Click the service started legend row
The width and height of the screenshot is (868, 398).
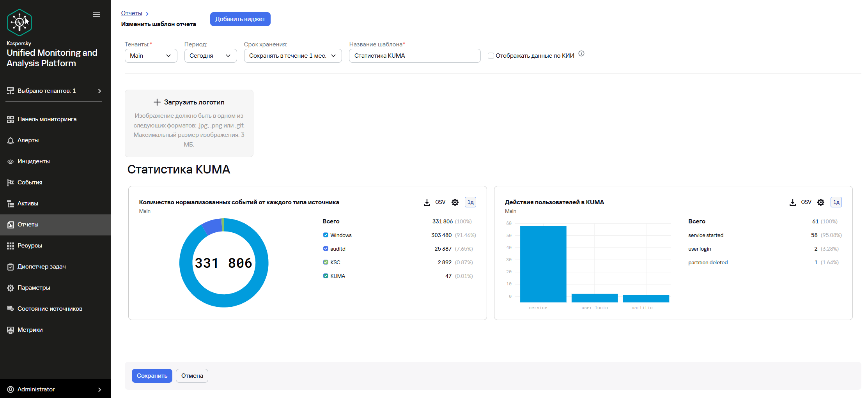[x=765, y=235]
